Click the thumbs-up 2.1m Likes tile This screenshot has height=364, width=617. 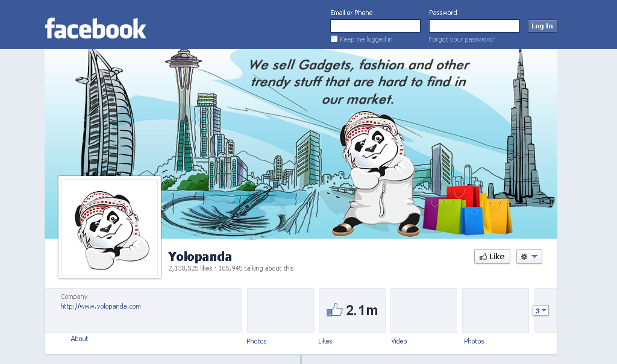tap(352, 310)
